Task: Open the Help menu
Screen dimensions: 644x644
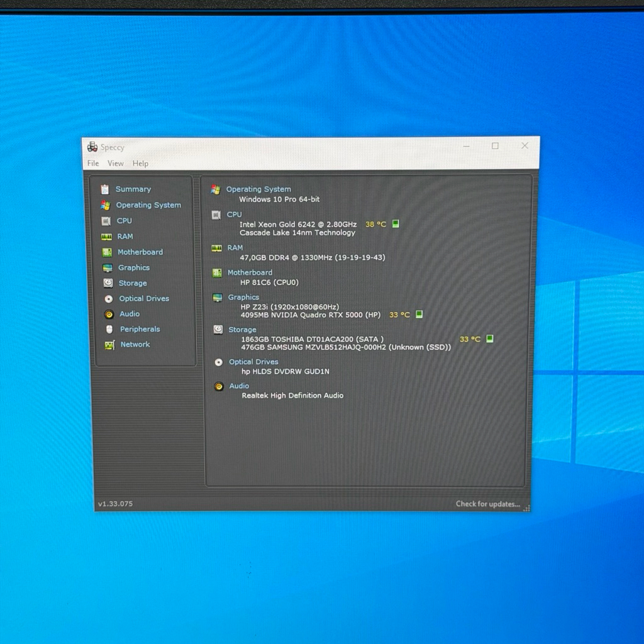Action: pos(140,164)
